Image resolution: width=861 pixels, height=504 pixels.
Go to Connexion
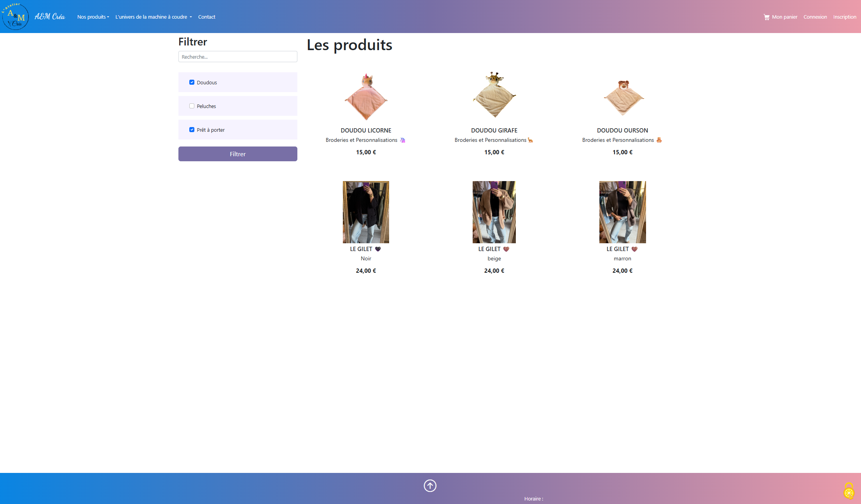click(x=815, y=17)
